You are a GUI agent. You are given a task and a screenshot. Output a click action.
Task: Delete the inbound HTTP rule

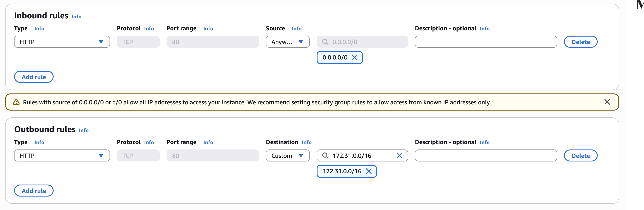click(581, 42)
